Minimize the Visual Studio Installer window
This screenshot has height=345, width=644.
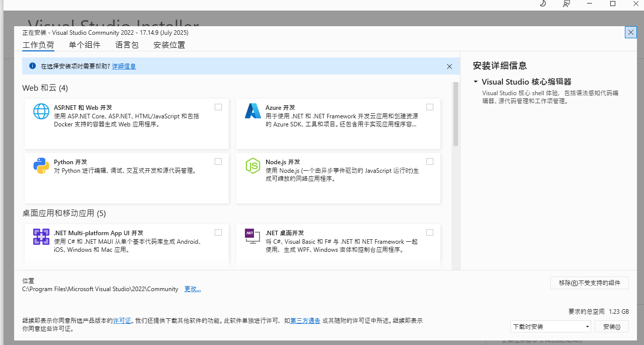click(x=590, y=4)
